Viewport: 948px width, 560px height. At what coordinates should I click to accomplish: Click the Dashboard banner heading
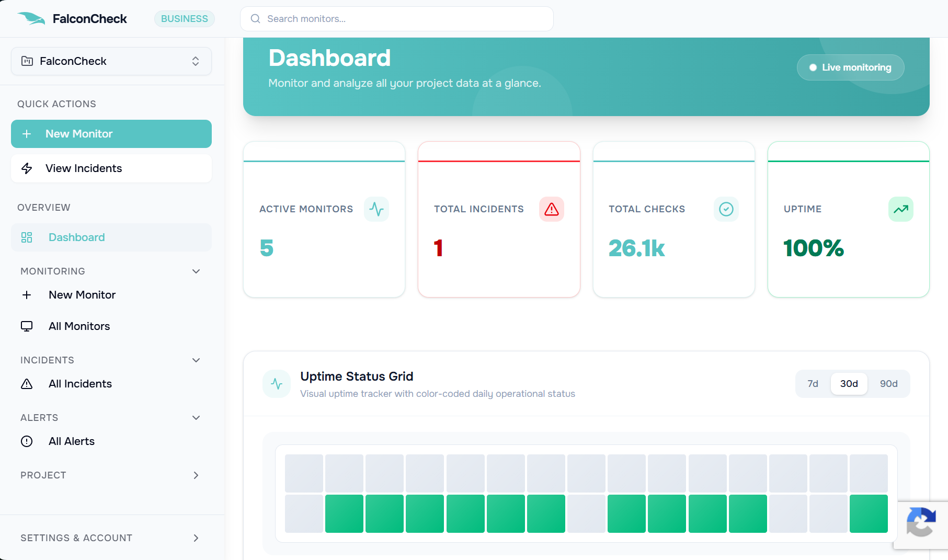(x=329, y=58)
